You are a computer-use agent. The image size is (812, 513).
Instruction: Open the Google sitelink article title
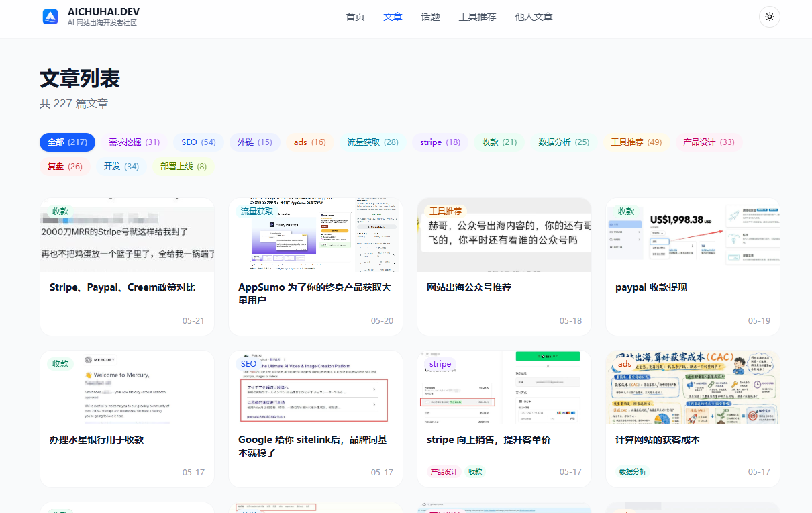[x=313, y=446]
